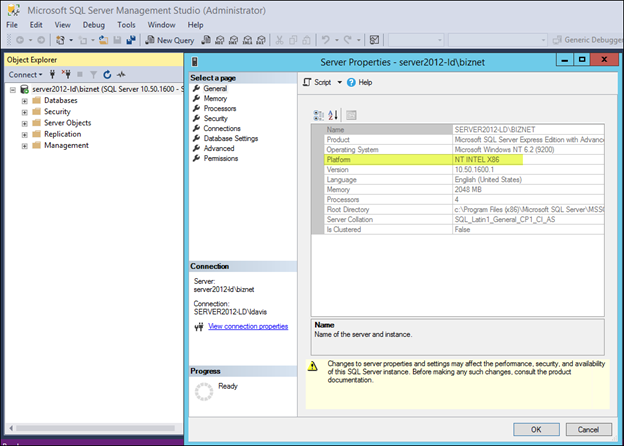Select the Platform property row
Image resolution: width=624 pixels, height=446 pixels.
[464, 160]
